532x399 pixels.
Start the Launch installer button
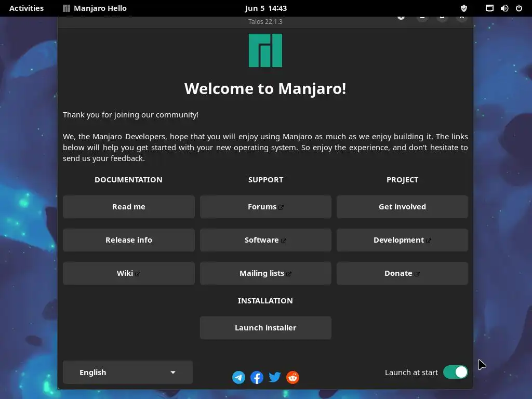[x=265, y=328]
